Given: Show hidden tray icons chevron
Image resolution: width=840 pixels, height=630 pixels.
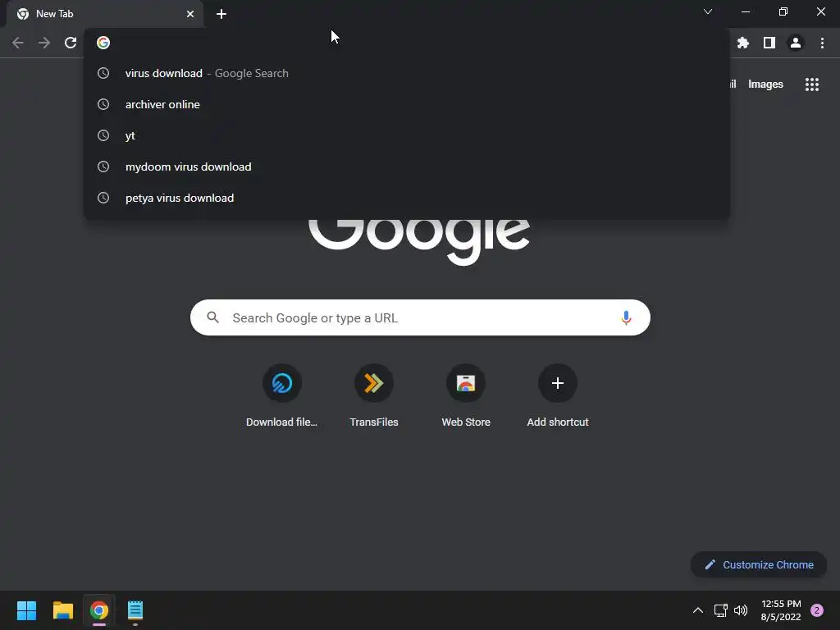Looking at the screenshot, I should tap(697, 610).
